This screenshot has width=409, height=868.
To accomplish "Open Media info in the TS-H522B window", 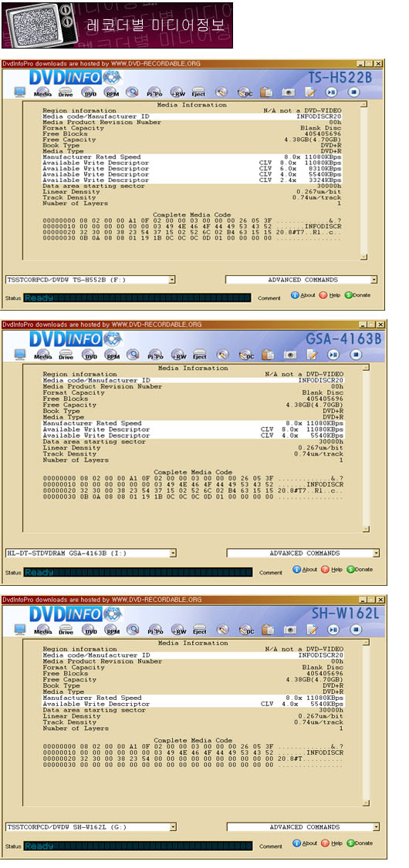I will pos(43,92).
